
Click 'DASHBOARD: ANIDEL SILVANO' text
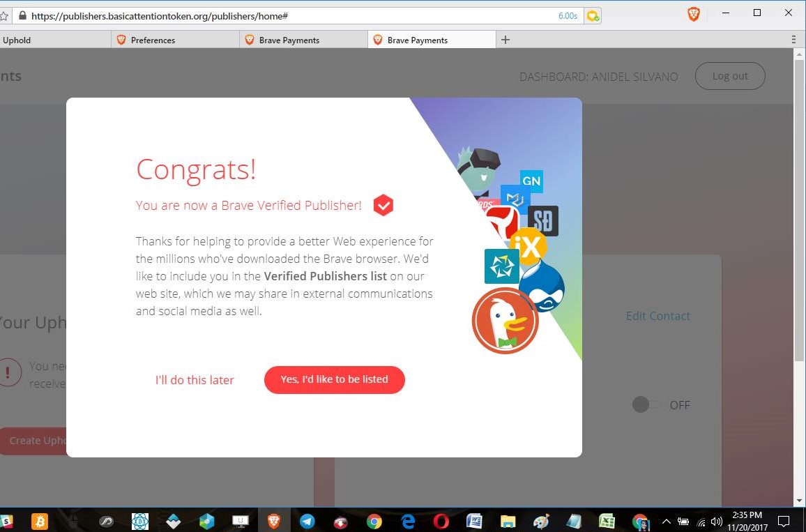(599, 77)
